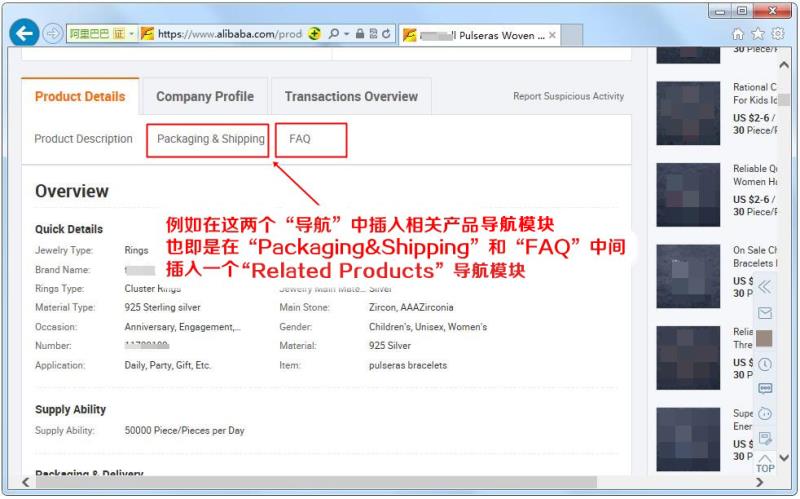The height and width of the screenshot is (499, 800).
Task: Open the address bar search dropdown arrow
Action: coord(346,34)
